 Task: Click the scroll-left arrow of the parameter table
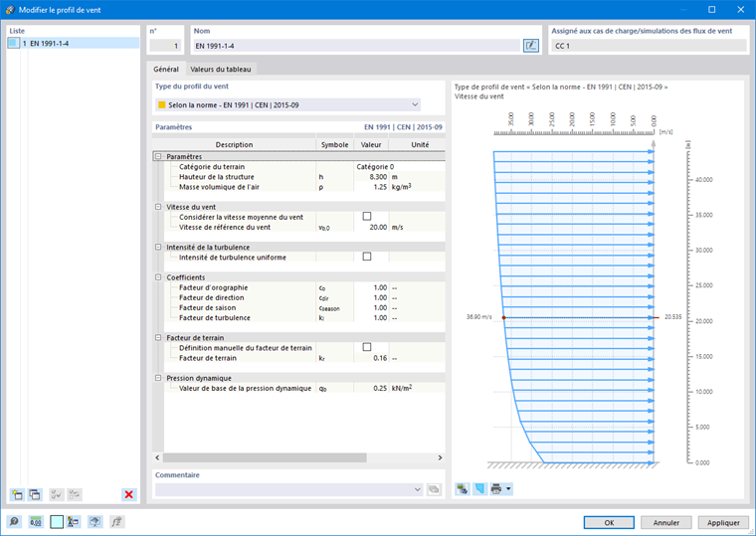click(157, 457)
